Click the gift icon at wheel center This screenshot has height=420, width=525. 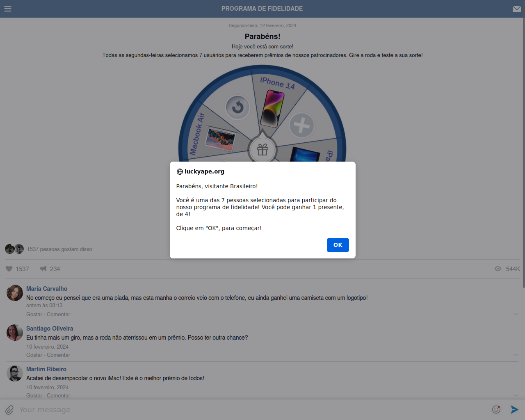[x=262, y=150]
